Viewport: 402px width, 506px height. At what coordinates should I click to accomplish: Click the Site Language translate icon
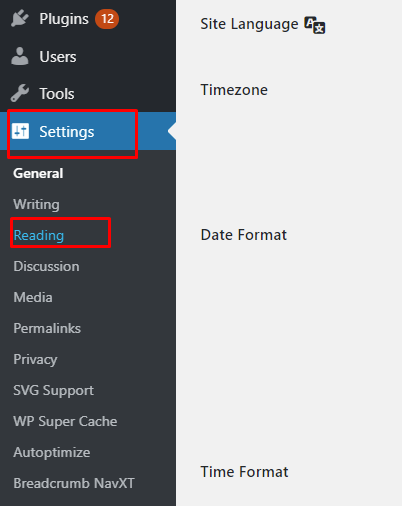[x=315, y=25]
